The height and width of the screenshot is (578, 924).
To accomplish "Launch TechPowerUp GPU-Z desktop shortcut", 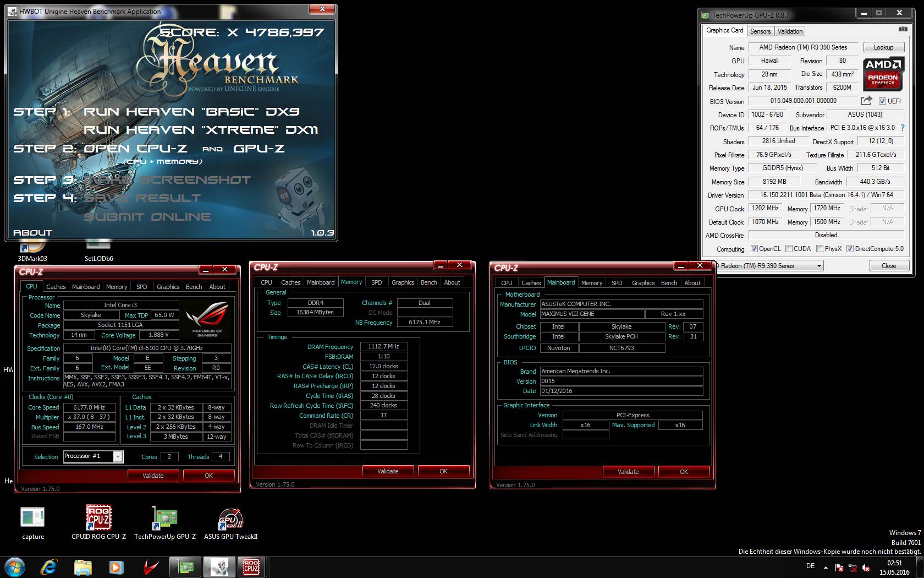I will click(x=165, y=523).
